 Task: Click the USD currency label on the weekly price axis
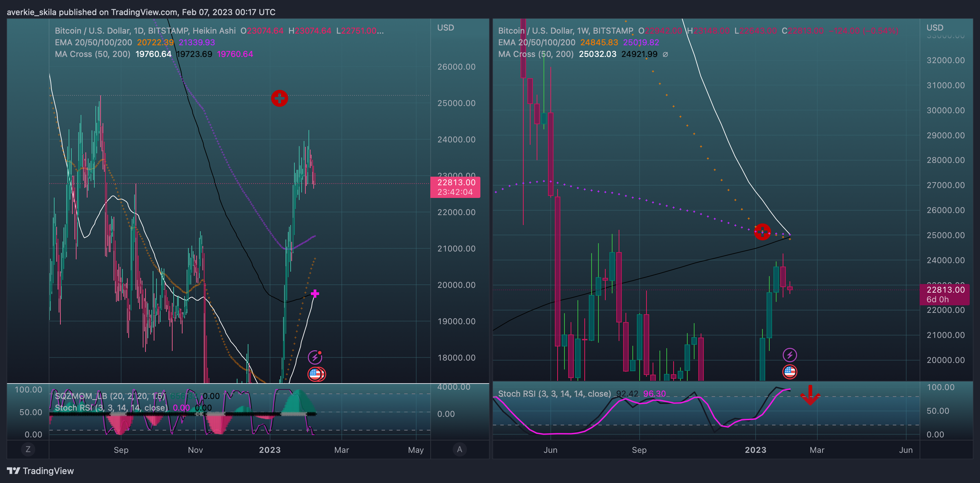935,28
